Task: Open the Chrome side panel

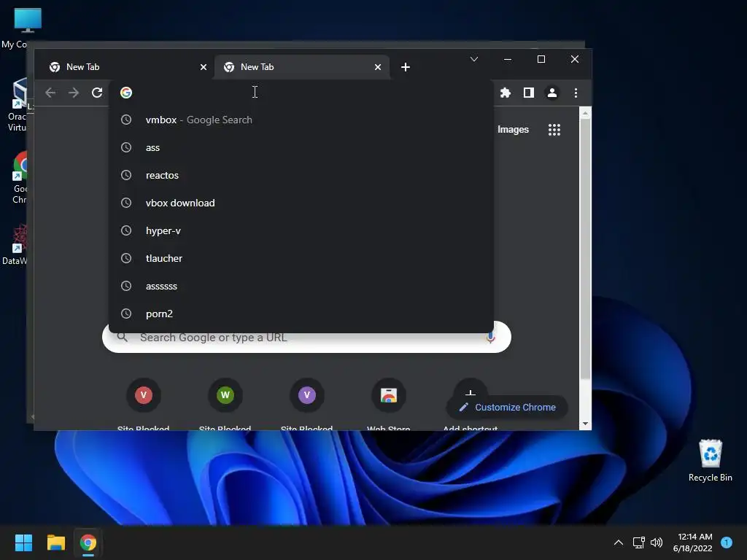Action: click(529, 93)
